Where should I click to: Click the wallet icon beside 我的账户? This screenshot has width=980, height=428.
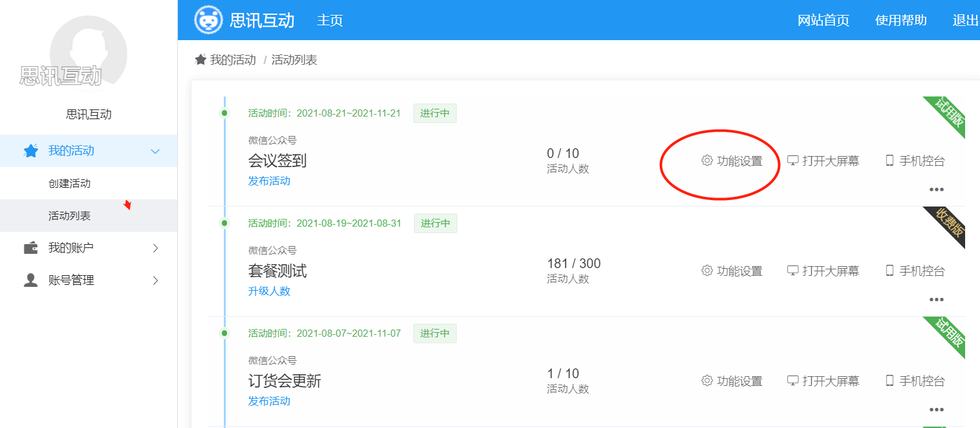[30, 248]
